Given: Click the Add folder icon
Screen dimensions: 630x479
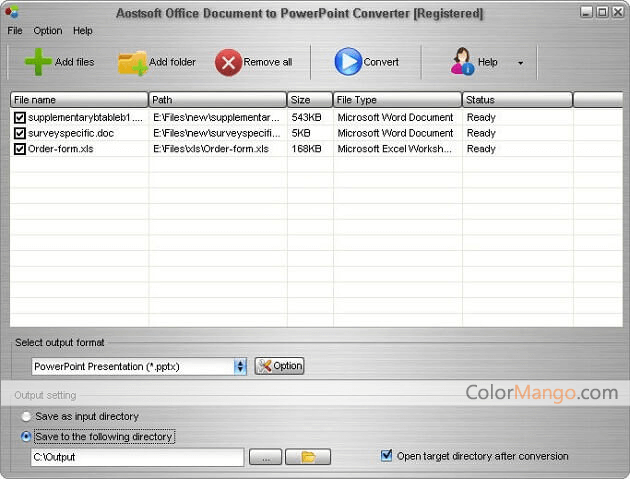Looking at the screenshot, I should click(133, 63).
